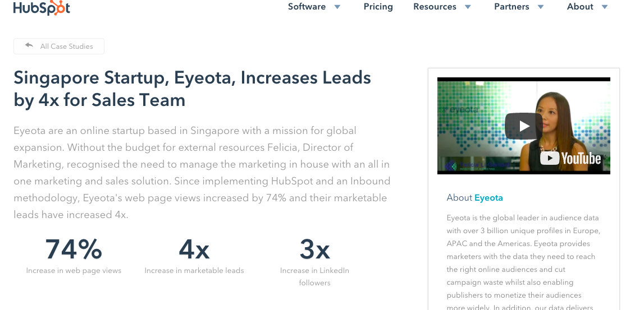Click the case study headline about Eyeota
The height and width of the screenshot is (310, 644).
click(192, 89)
